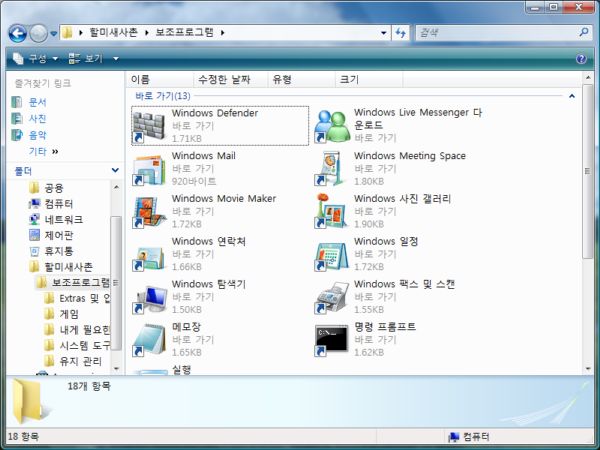This screenshot has height=450, width=600.
Task: Click the 바로 가기(13) group header
Action: point(162,96)
